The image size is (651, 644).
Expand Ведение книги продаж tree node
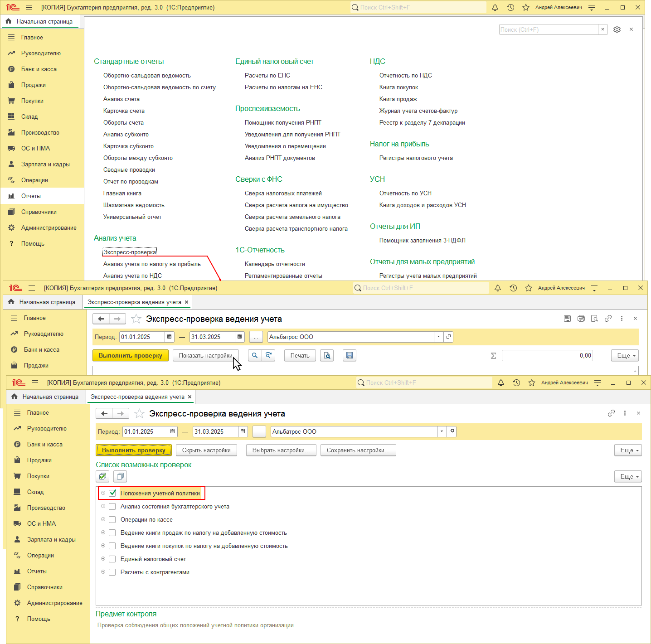click(x=103, y=532)
